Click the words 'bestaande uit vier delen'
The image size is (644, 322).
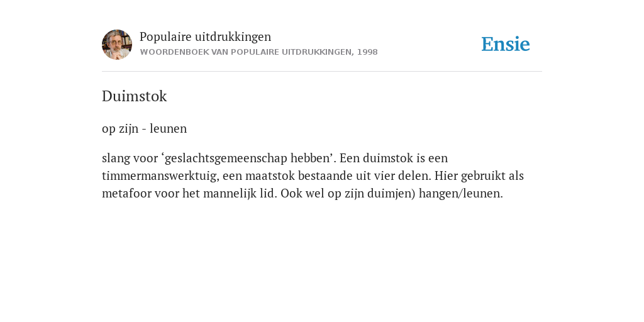365,176
